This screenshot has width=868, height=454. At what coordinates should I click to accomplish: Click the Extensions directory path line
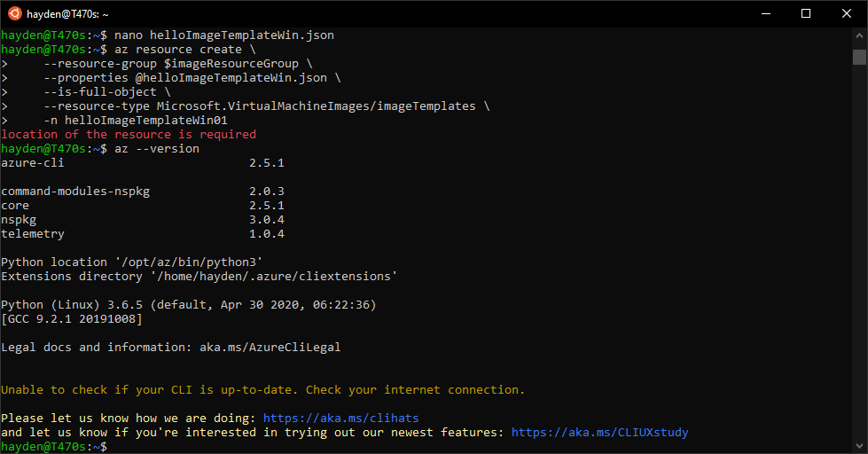click(199, 277)
